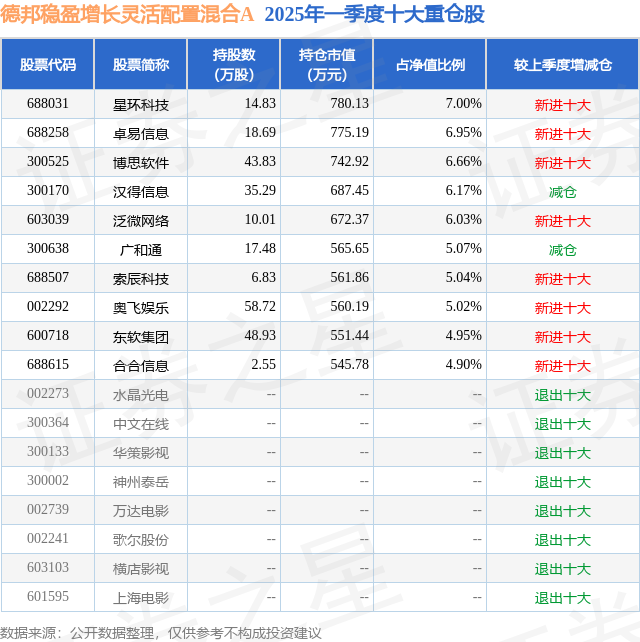
Task: Click 新进十大 label for 索辰科技
Action: (x=563, y=279)
